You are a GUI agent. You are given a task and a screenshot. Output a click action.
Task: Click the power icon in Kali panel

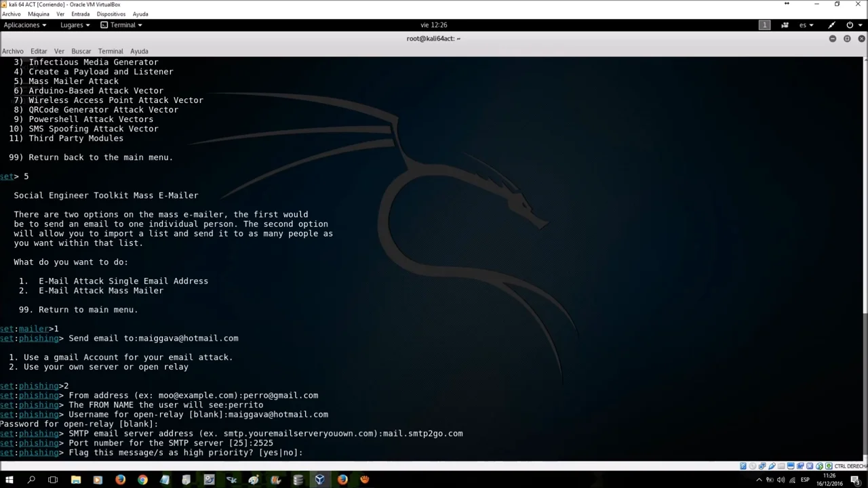(x=850, y=25)
